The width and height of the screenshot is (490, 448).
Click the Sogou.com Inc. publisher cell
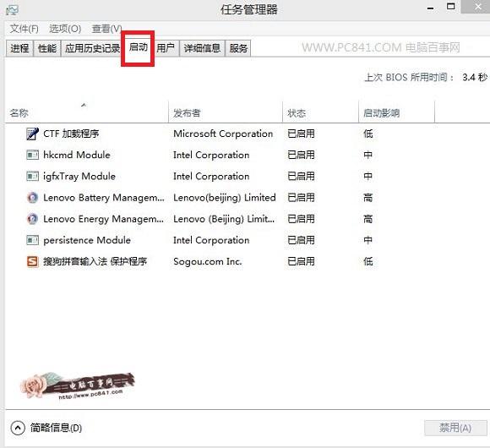(x=208, y=261)
